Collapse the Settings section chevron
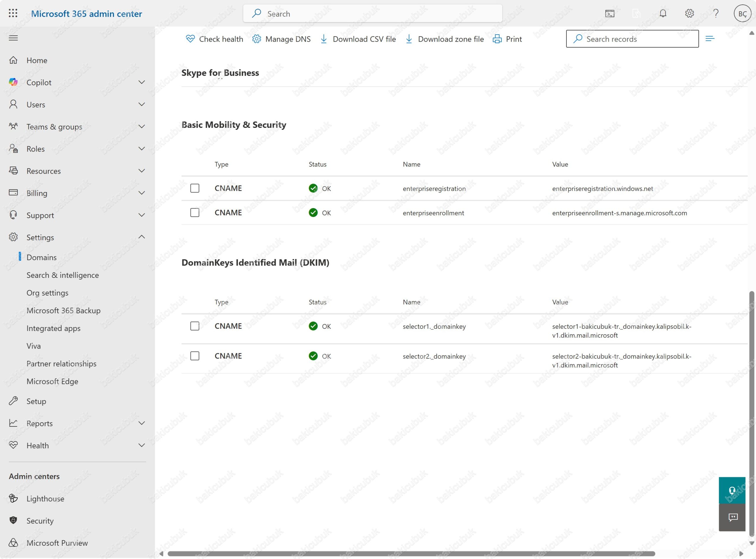This screenshot has height=559, width=756. [142, 237]
